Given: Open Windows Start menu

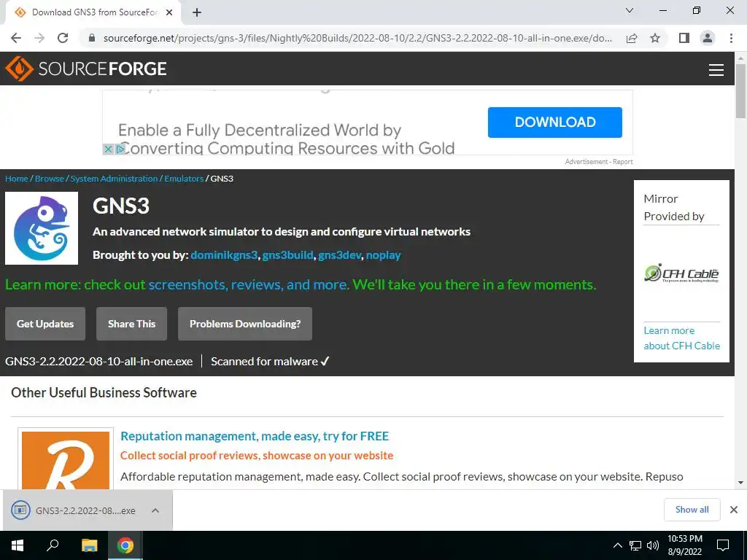Looking at the screenshot, I should coord(18,545).
